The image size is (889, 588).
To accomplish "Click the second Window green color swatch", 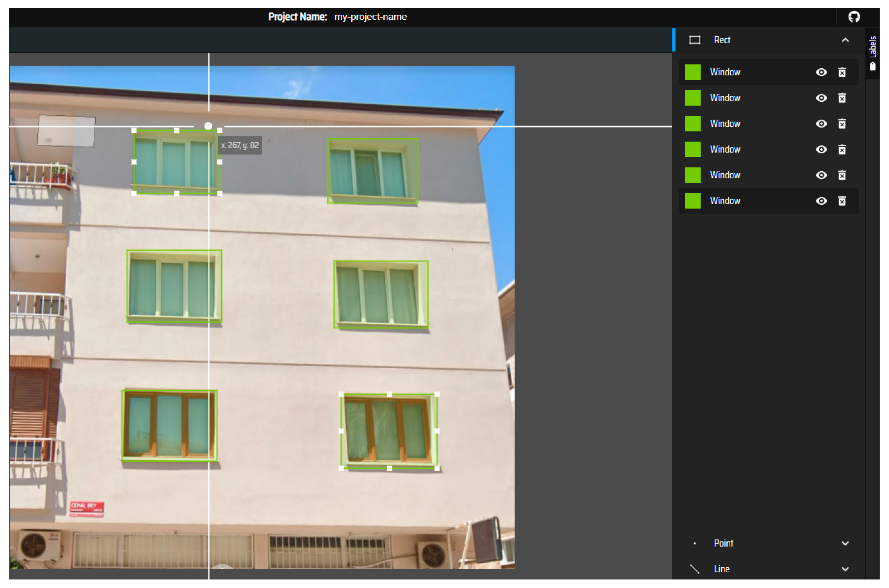I will point(692,98).
